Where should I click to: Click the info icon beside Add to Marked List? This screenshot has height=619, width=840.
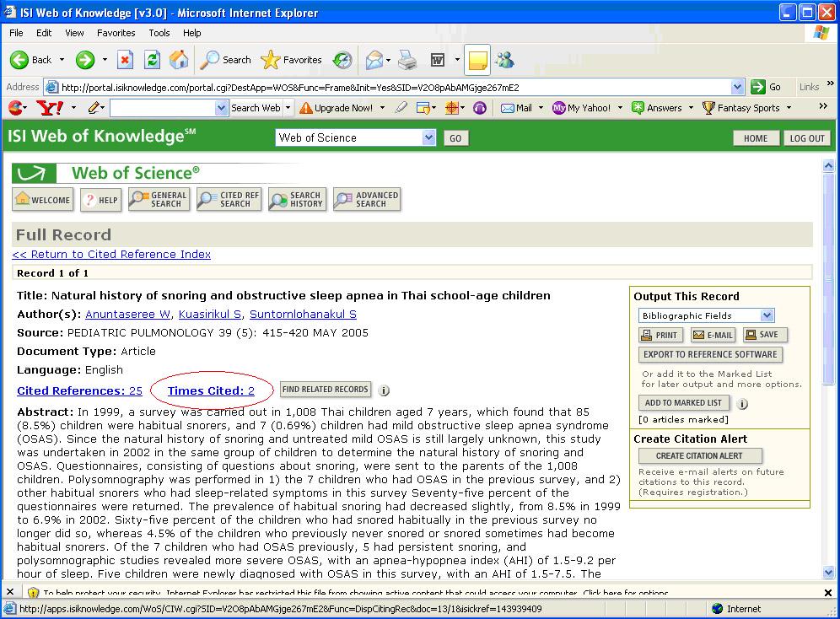(x=742, y=404)
